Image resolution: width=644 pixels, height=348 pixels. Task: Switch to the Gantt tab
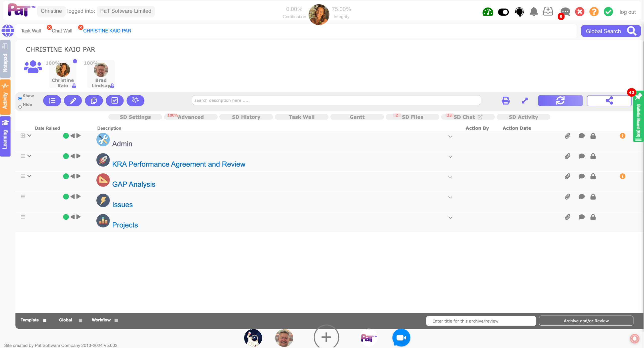pos(357,117)
